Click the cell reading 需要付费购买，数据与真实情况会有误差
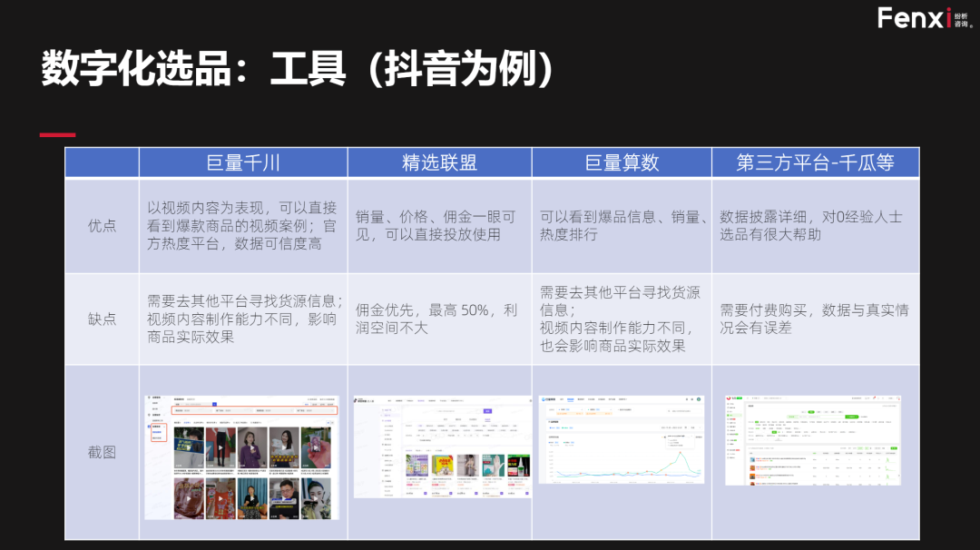 coord(816,319)
